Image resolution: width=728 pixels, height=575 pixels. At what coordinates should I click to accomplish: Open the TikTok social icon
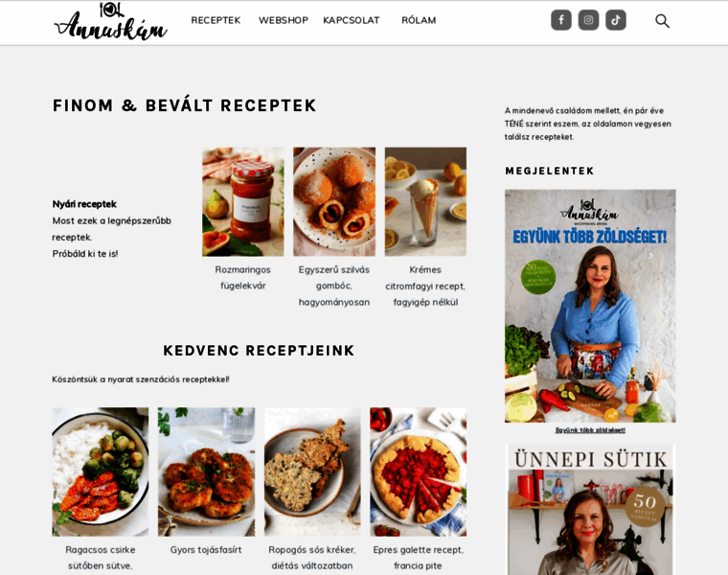[616, 20]
